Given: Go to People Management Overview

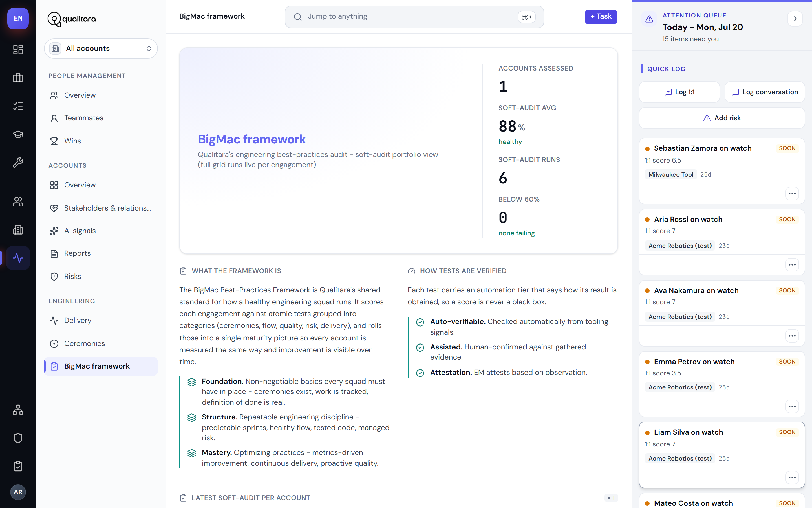Looking at the screenshot, I should pos(101,95).
